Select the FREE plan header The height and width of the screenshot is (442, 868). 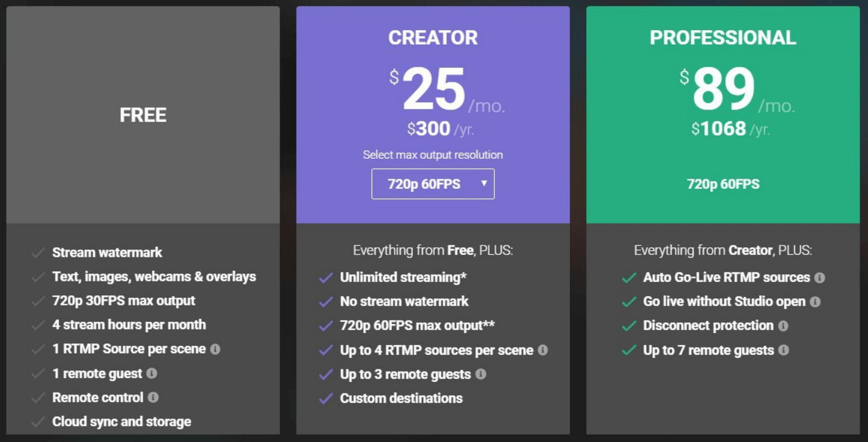click(x=143, y=115)
